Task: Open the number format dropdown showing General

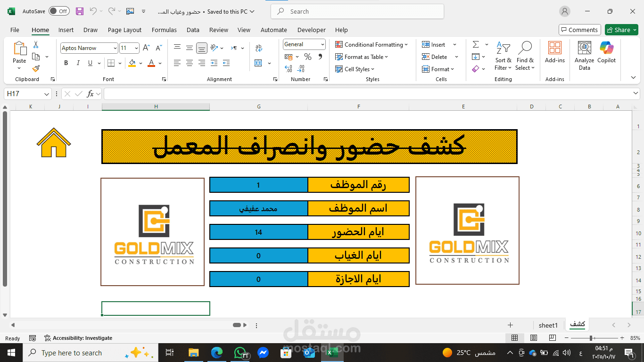Action: pos(305,44)
